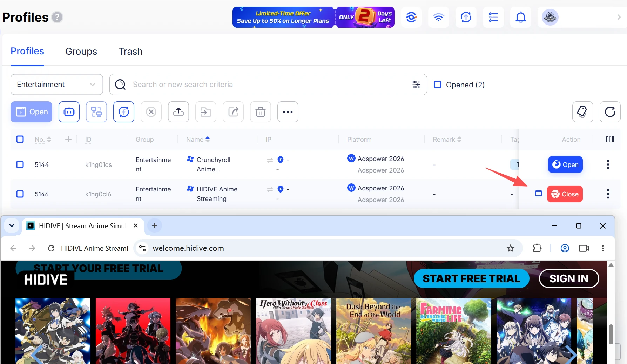Click the Close button for HIDIVE profile
The width and height of the screenshot is (627, 364).
click(565, 194)
